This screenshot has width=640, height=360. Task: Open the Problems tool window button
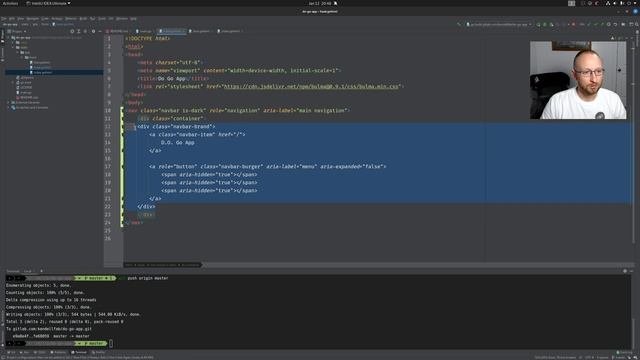coord(58,352)
